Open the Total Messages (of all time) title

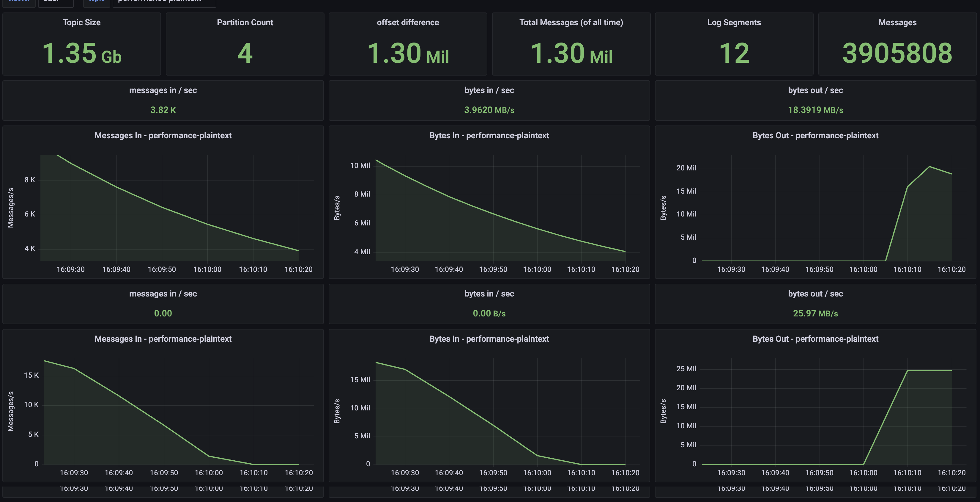pos(571,23)
